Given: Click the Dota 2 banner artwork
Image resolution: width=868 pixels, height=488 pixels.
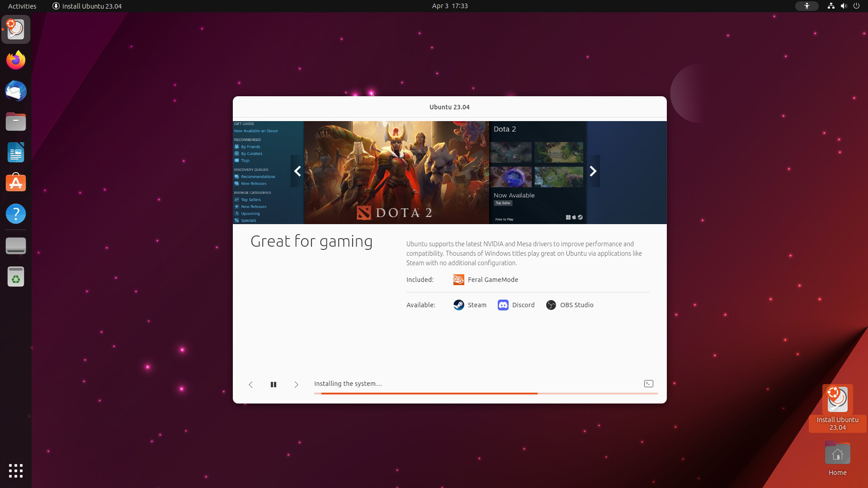Looking at the screenshot, I should pos(396,172).
